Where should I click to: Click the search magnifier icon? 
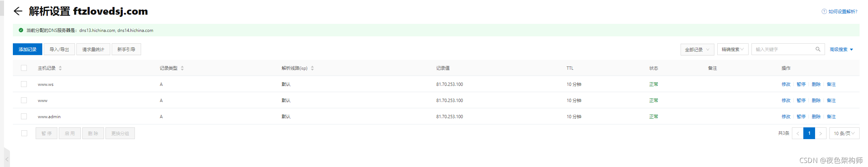[x=818, y=49]
